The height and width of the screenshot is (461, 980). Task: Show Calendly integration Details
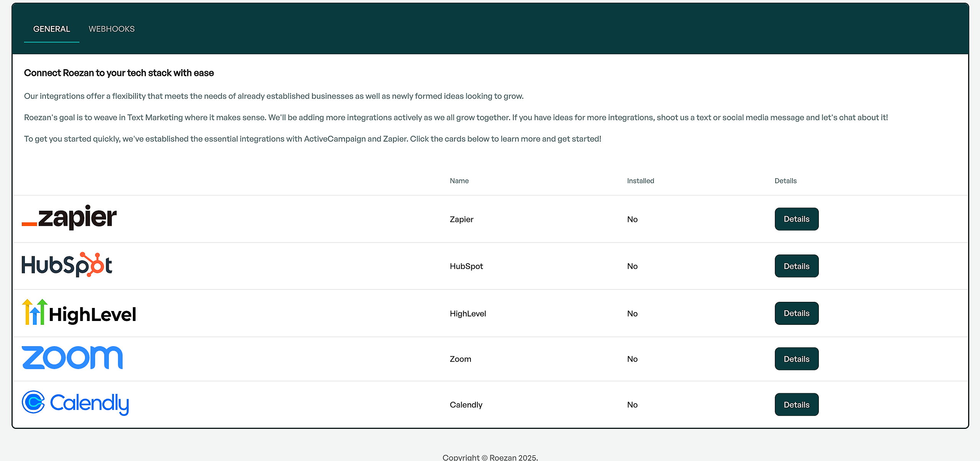point(796,405)
